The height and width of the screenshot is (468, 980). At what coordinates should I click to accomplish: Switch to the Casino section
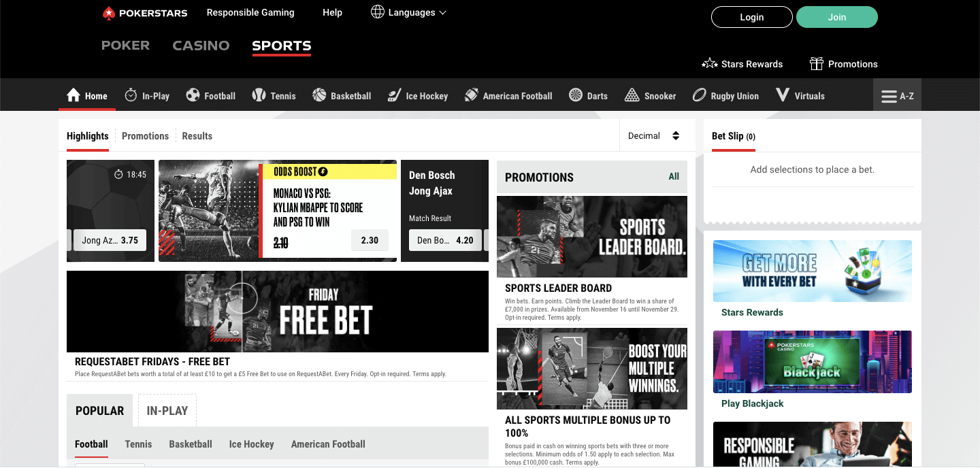click(201, 46)
